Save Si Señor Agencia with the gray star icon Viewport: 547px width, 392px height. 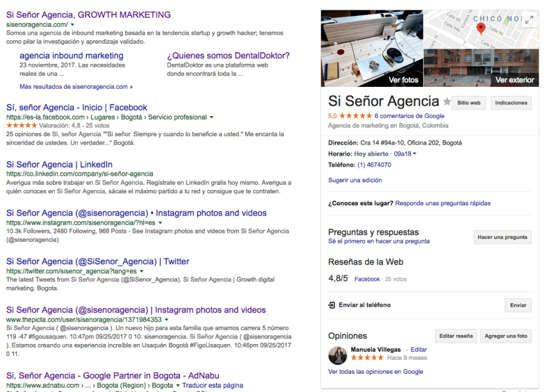[x=447, y=101]
